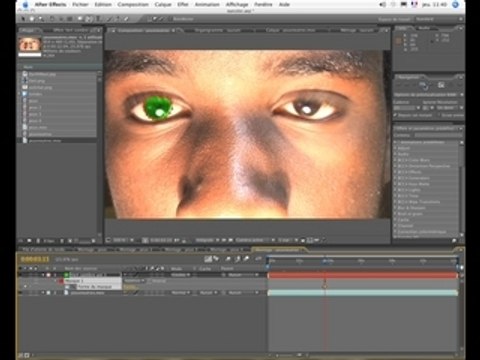This screenshot has width=480, height=360.
Task: Click new folder icon at project panel bottom
Action: point(29,240)
